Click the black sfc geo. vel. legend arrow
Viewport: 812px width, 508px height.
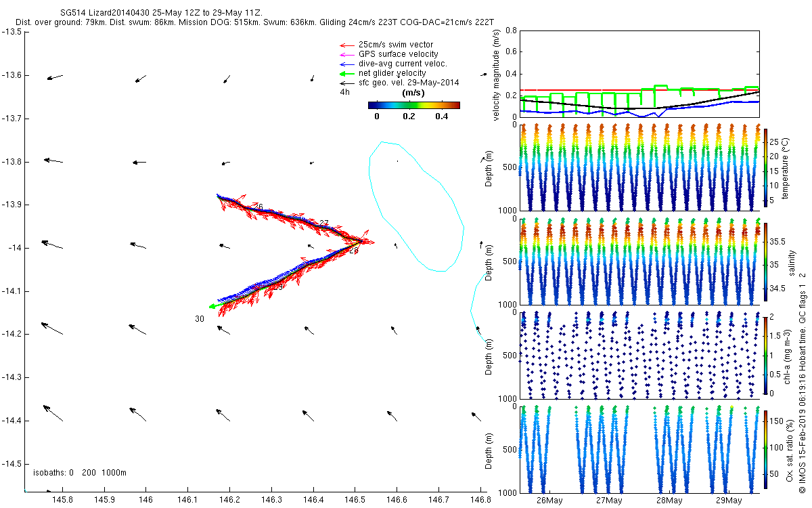coord(346,83)
